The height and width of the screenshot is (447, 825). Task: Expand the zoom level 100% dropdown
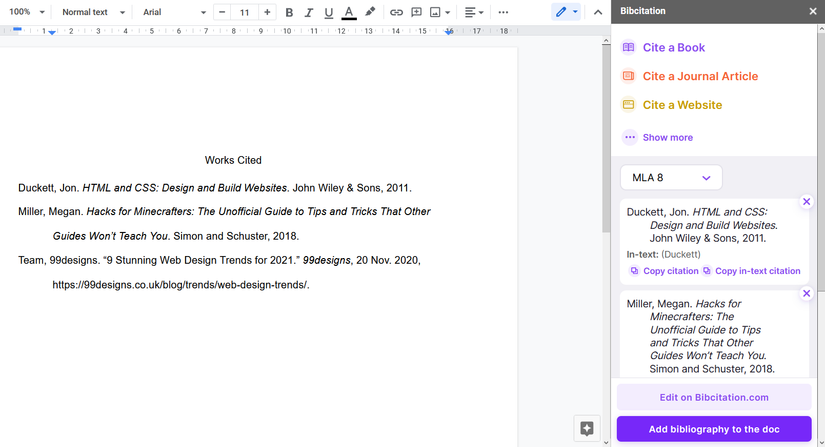(27, 12)
